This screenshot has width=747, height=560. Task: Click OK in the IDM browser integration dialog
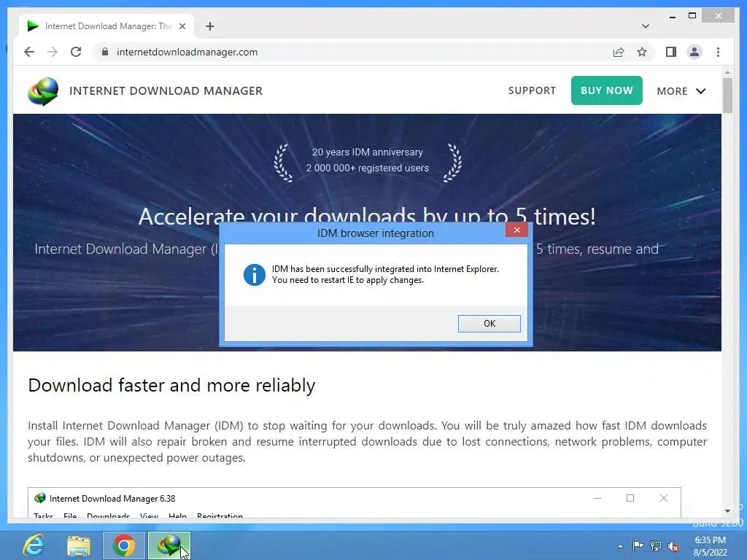pyautogui.click(x=489, y=323)
